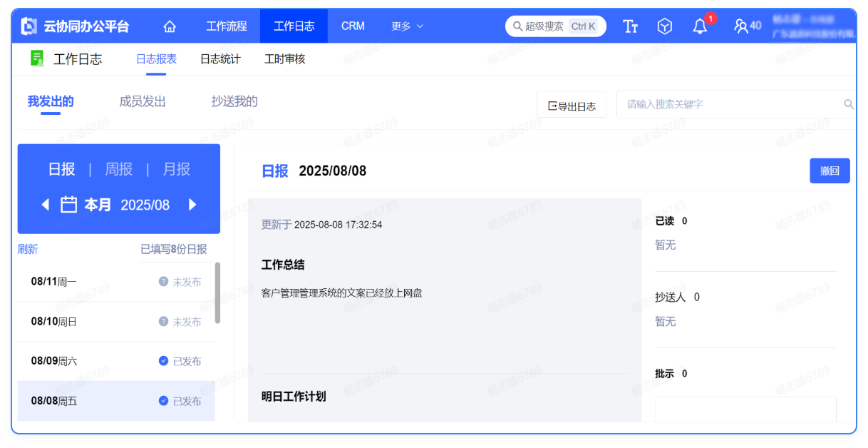Click the 3D cube app icon
The image size is (868, 448).
[664, 26]
